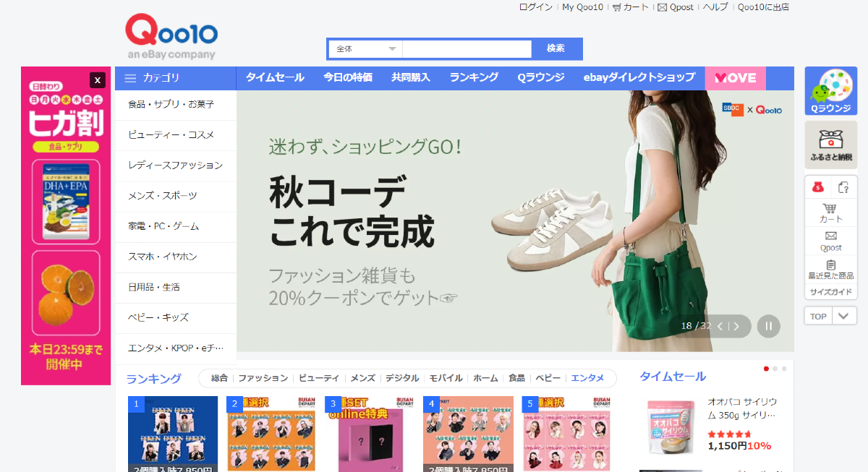Open the 全体 search scope dropdown

[x=365, y=48]
